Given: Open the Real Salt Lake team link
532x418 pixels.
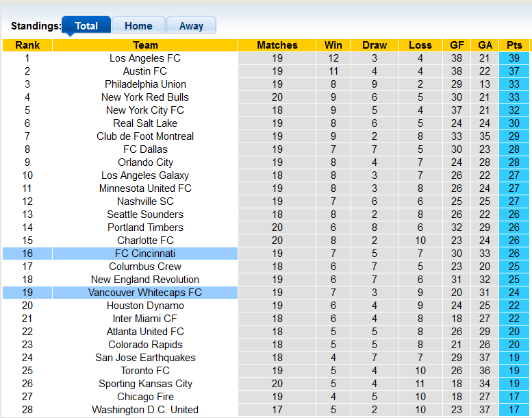Looking at the screenshot, I should (x=145, y=123).
